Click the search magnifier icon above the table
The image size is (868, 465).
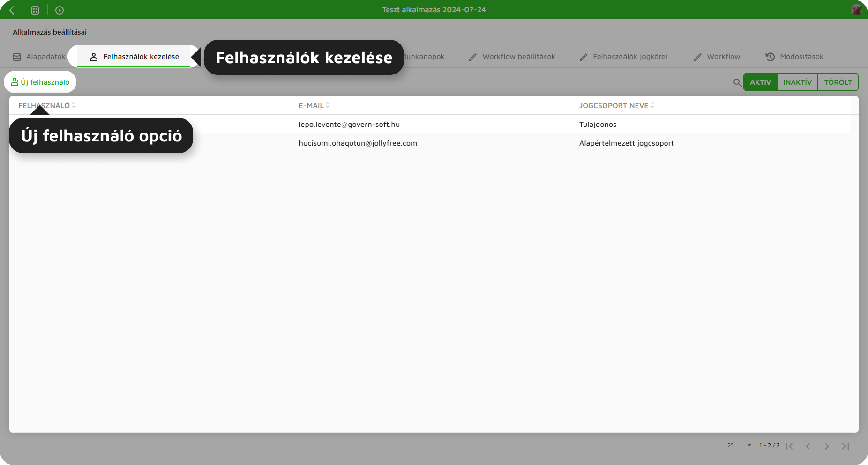(x=737, y=82)
